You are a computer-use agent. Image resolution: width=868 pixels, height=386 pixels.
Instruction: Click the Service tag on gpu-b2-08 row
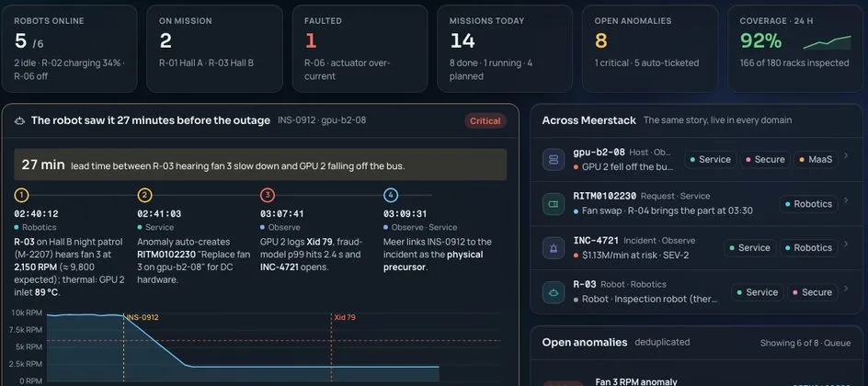pyautogui.click(x=710, y=159)
